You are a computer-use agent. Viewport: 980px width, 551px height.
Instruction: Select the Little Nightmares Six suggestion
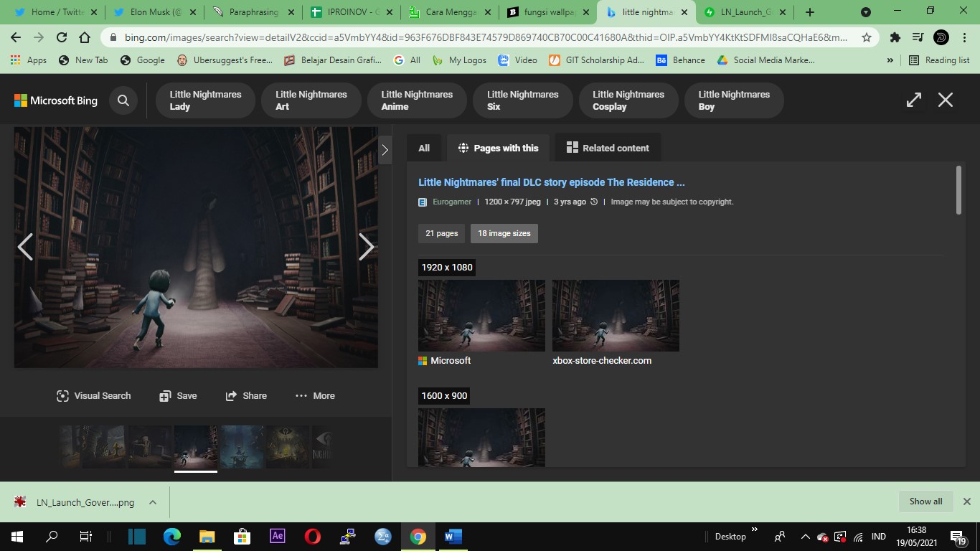click(x=522, y=100)
